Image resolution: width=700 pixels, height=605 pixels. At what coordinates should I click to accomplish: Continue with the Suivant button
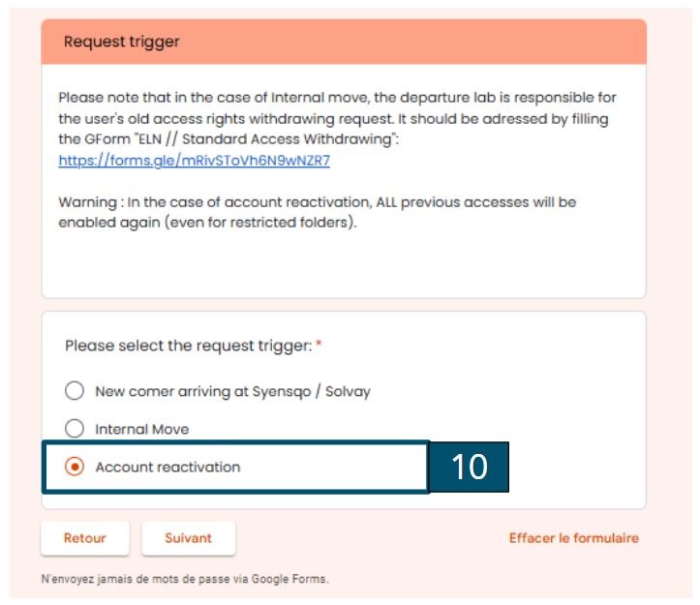point(189,538)
